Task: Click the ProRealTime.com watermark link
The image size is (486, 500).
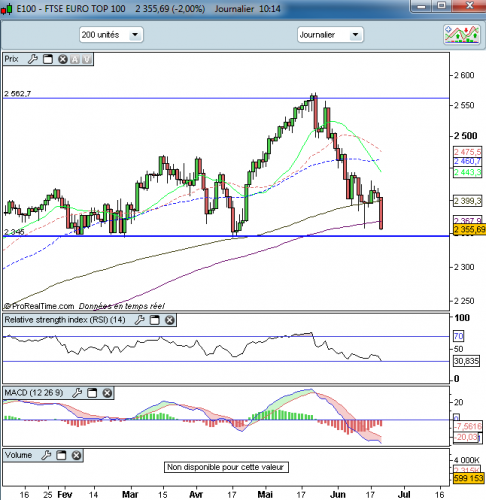Action: [39, 306]
